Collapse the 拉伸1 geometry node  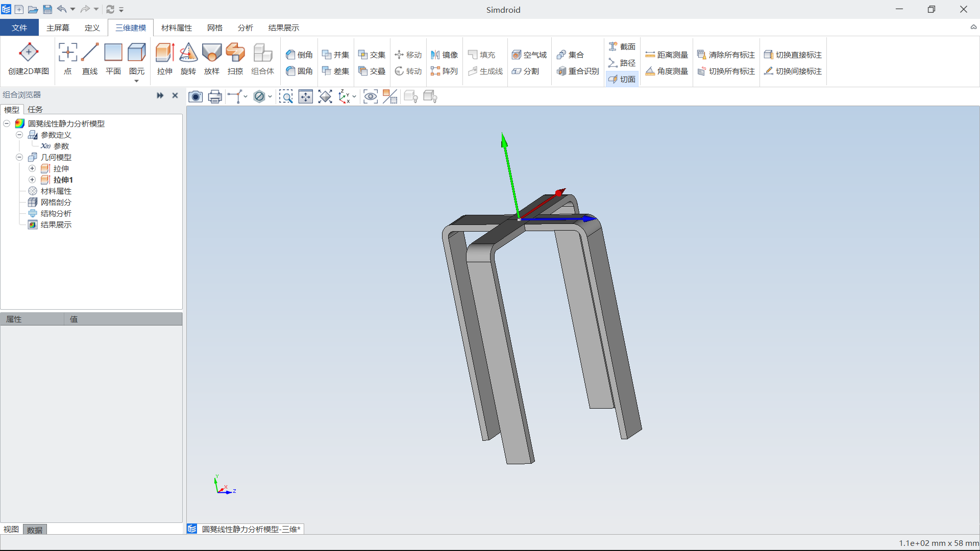(x=32, y=180)
